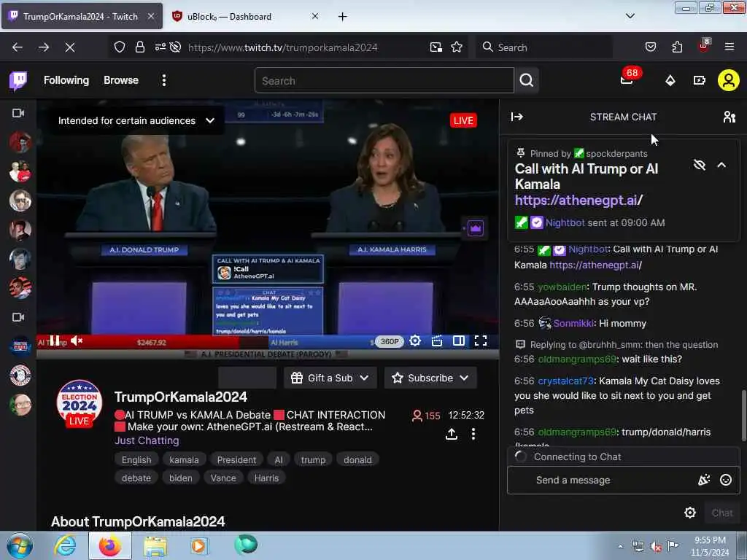Share the stream with upload icon
The width and height of the screenshot is (747, 560).
pos(451,434)
